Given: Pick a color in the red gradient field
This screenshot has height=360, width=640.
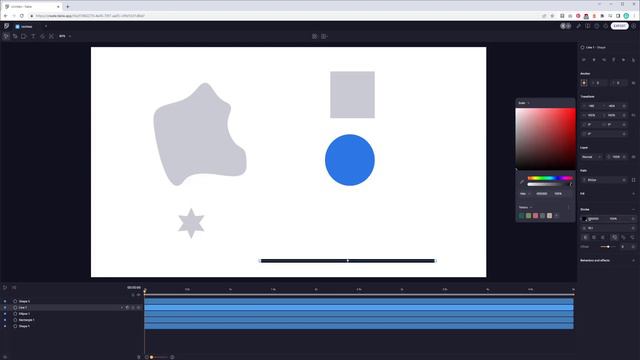Looking at the screenshot, I should click(x=545, y=139).
